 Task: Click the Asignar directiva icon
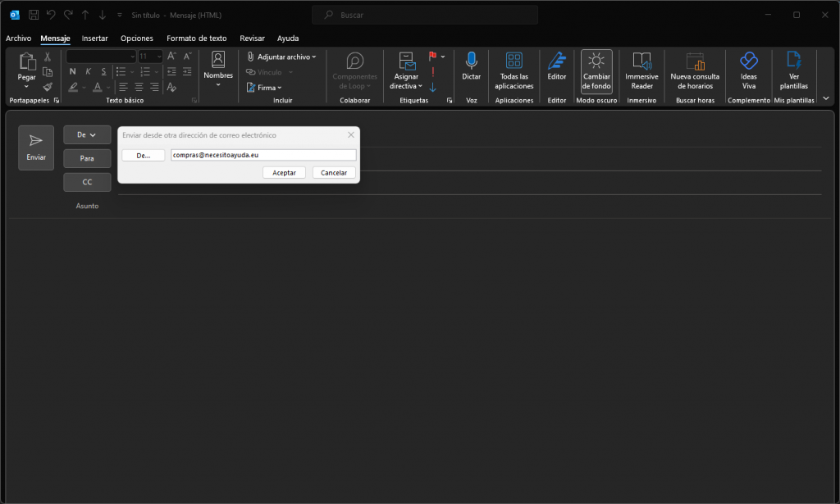(x=407, y=61)
